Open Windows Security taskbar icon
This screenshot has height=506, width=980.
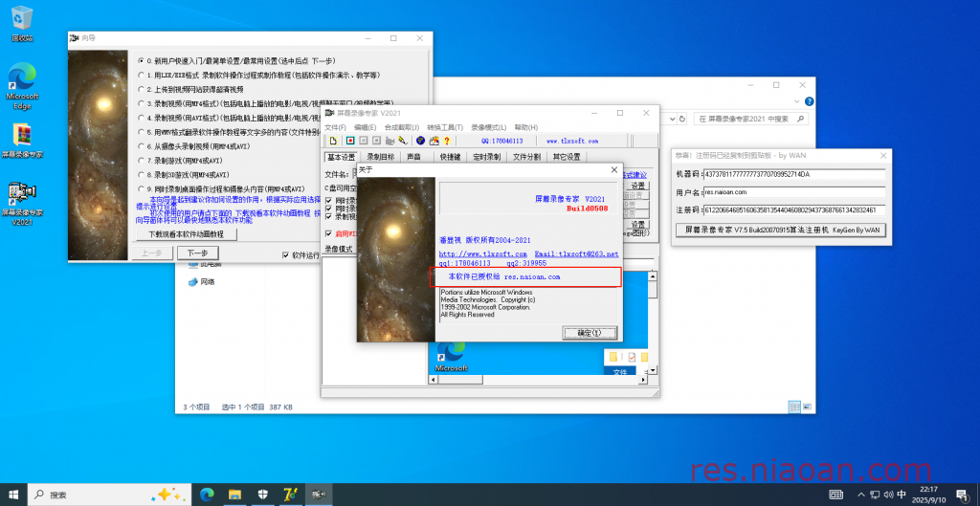pos(262,495)
